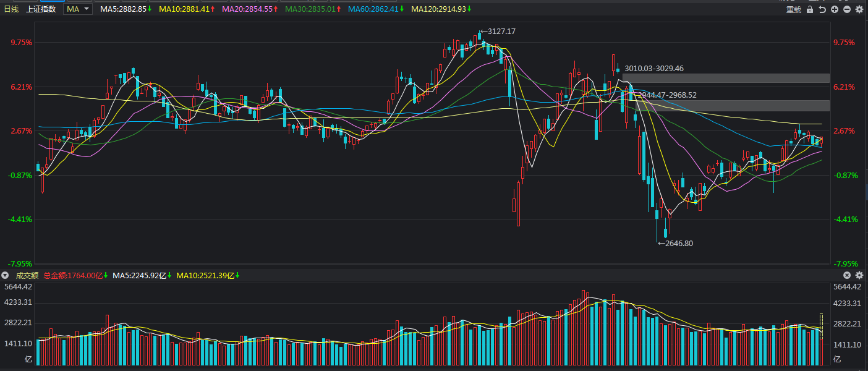Open the MA indicator dropdown
868x371 pixels.
[78, 9]
